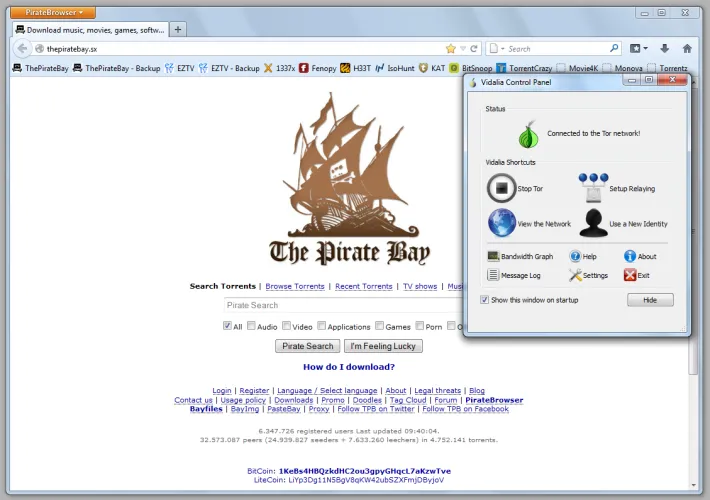Open the Browse Torrents link

point(295,286)
